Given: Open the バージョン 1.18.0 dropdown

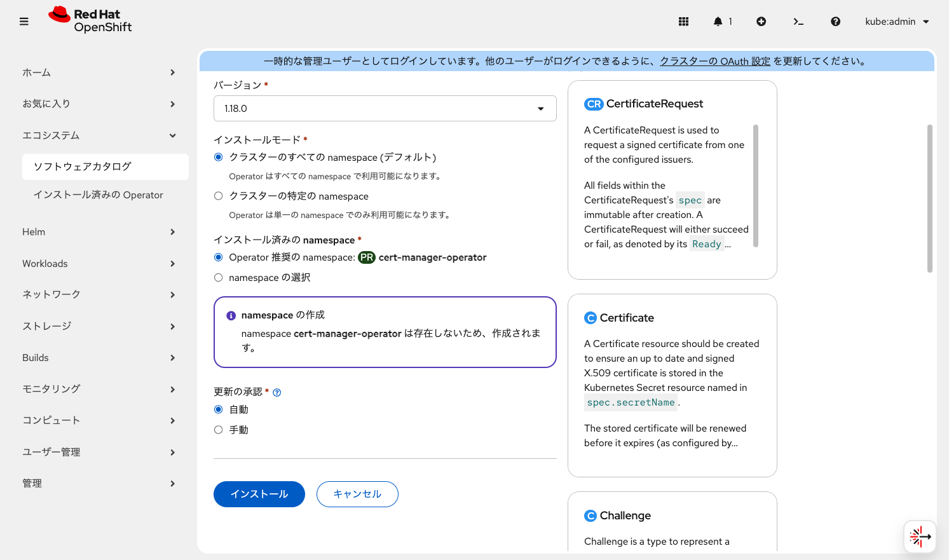Looking at the screenshot, I should coord(385,108).
